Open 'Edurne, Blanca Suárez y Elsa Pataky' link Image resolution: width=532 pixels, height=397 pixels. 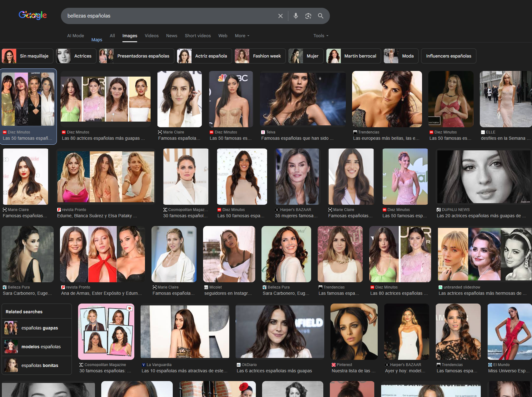point(97,216)
